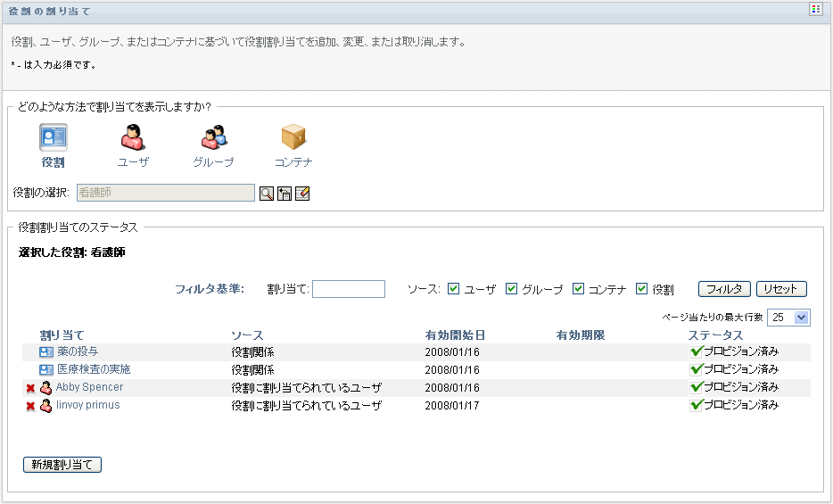Screen dimensions: 833x504
Task: Click the コンテナ label under the box icon
Action: [x=293, y=162]
